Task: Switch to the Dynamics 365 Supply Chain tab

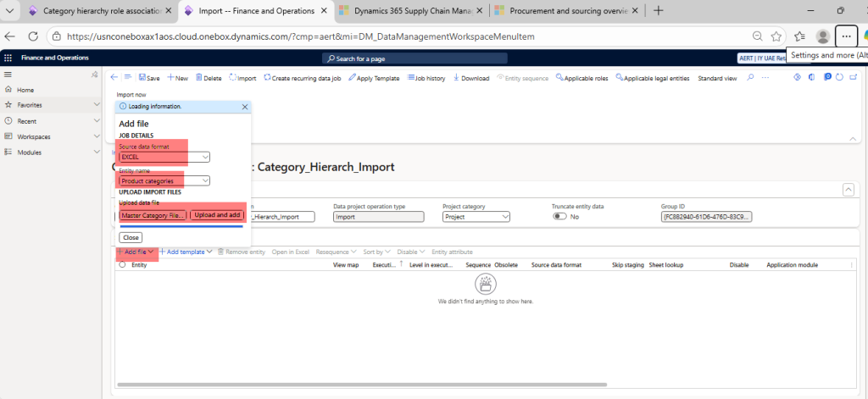Action: (x=405, y=11)
